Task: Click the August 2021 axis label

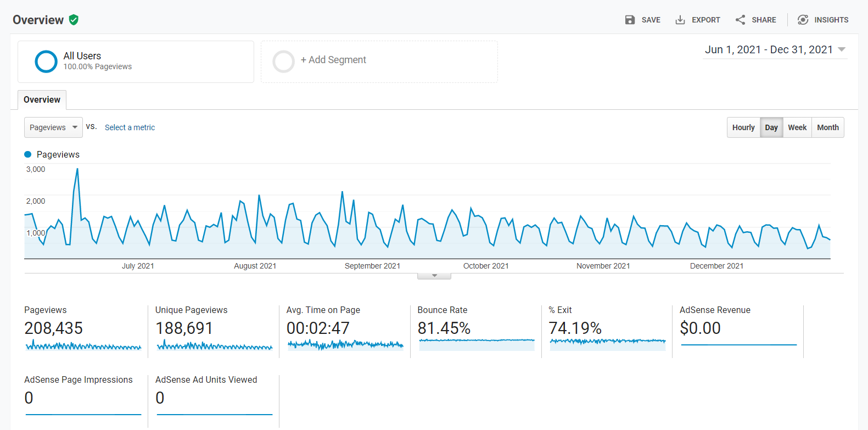Action: click(x=255, y=266)
